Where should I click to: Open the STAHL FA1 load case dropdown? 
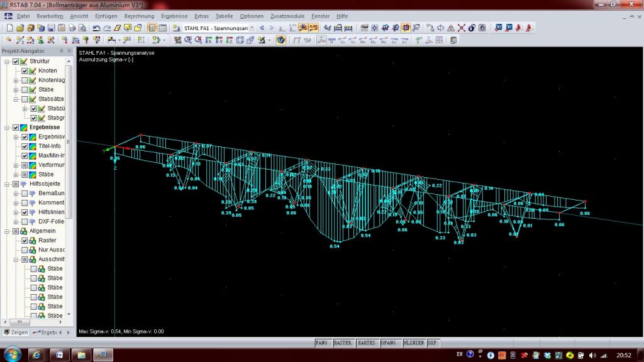click(x=252, y=28)
